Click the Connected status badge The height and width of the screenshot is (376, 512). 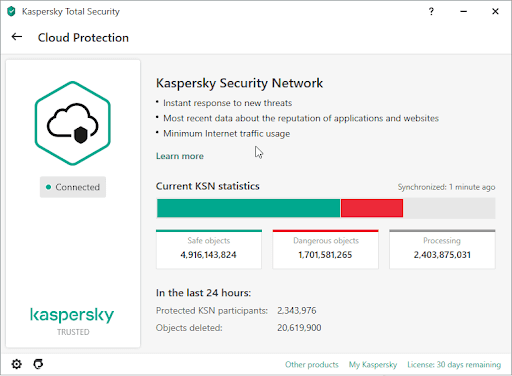click(73, 187)
